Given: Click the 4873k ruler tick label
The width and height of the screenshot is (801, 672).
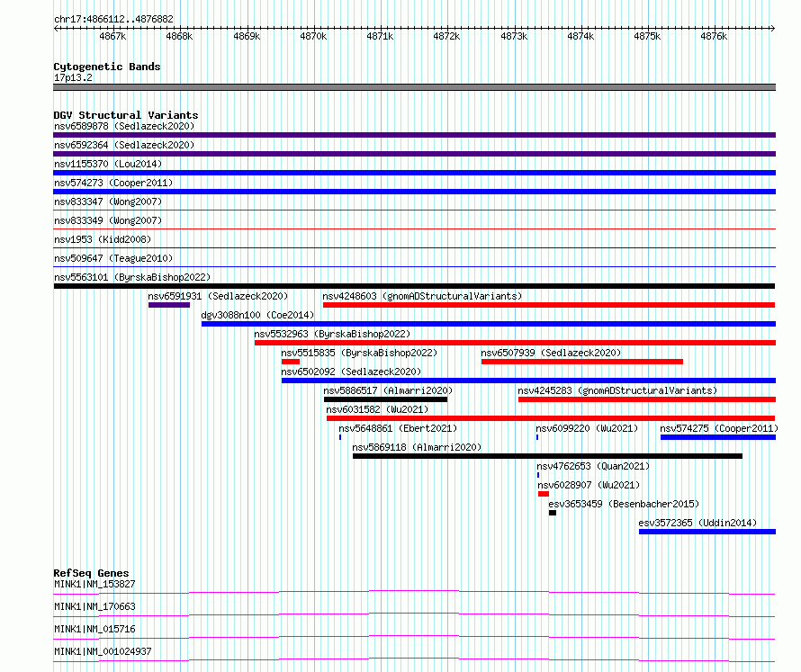Looking at the screenshot, I should point(514,36).
